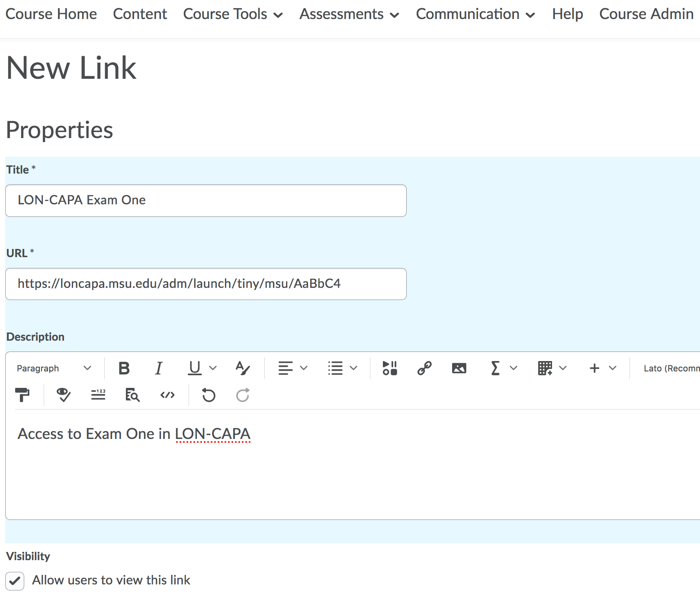The width and height of the screenshot is (700, 600).
Task: Uncheck Allow users to view this link
Action: pyautogui.click(x=15, y=581)
